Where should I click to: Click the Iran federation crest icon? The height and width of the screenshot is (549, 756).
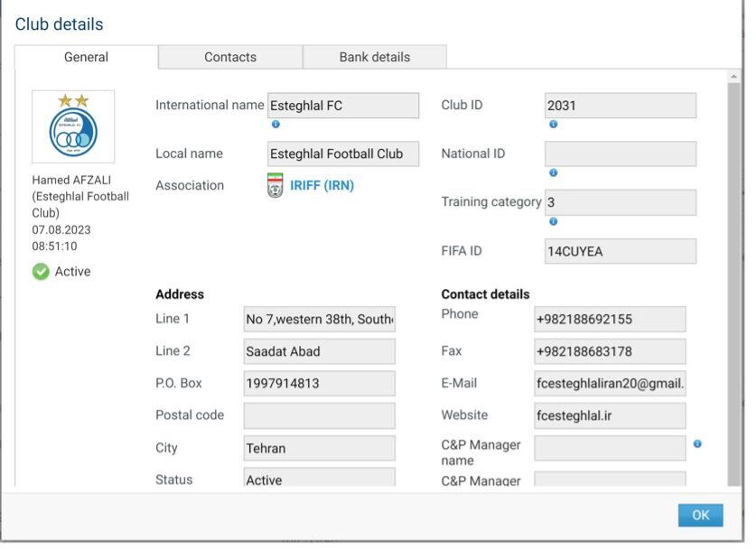[x=275, y=185]
